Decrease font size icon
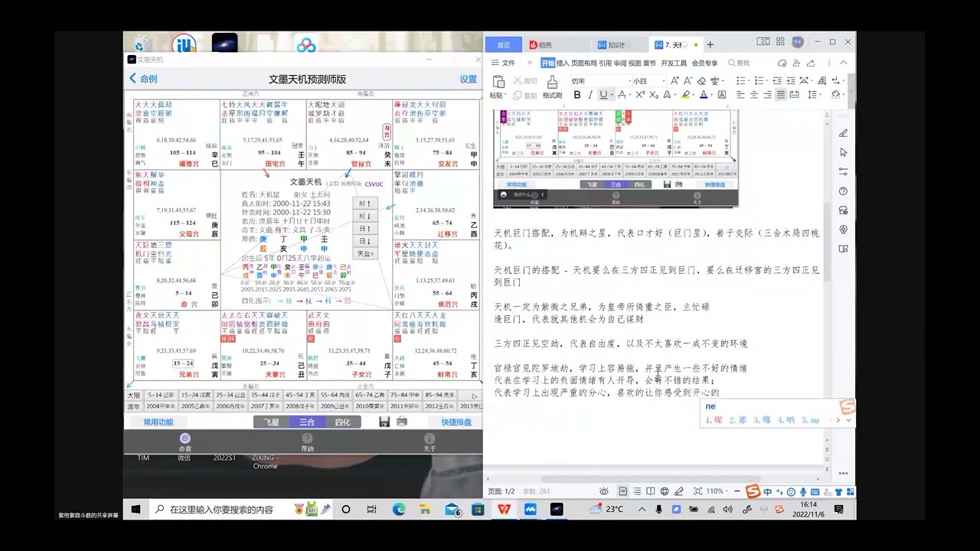This screenshot has width=980, height=551. click(x=688, y=81)
